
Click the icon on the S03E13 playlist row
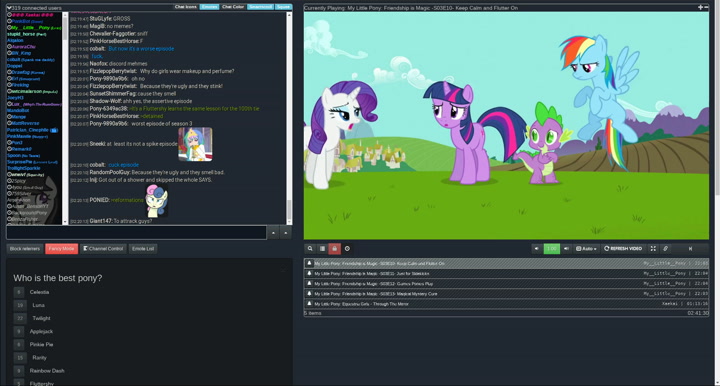tap(309, 293)
